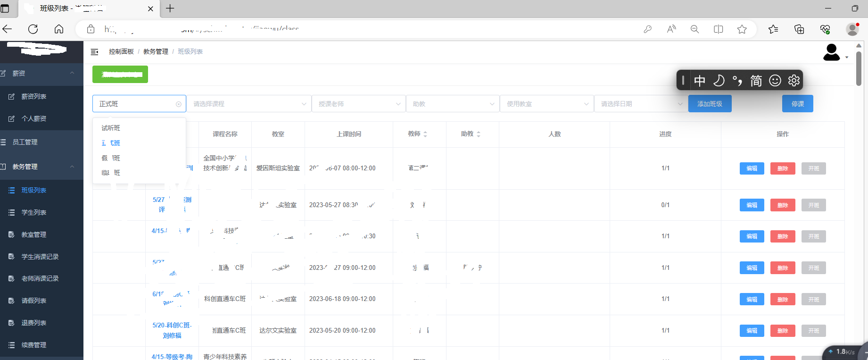Open the user avatar menu

tap(835, 52)
